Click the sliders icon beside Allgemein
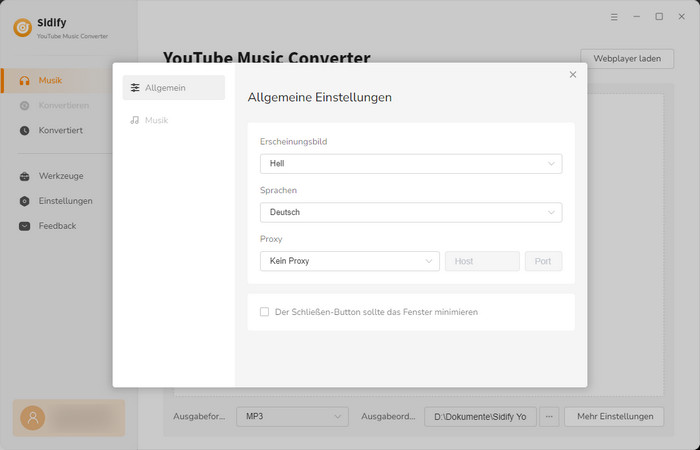The width and height of the screenshot is (700, 450). (135, 88)
